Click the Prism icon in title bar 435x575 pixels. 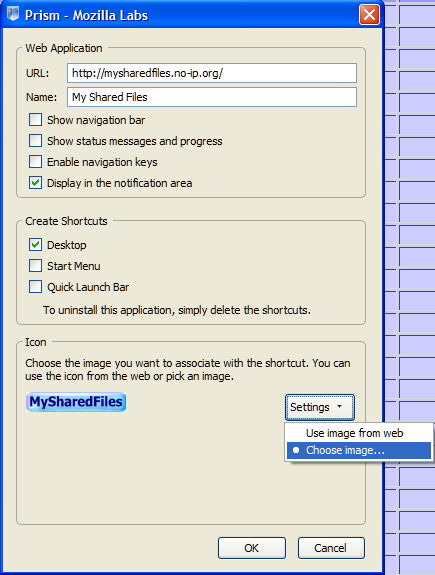pos(13,15)
